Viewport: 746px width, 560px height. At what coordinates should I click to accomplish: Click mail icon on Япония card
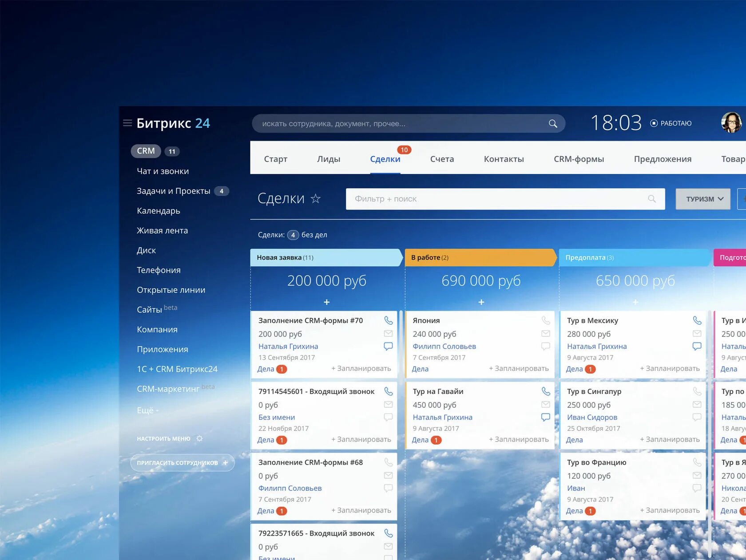pyautogui.click(x=546, y=333)
